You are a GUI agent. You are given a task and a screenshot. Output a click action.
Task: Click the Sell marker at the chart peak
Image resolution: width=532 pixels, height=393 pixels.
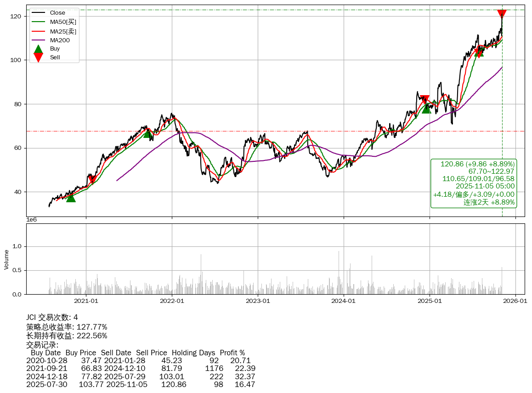click(502, 14)
